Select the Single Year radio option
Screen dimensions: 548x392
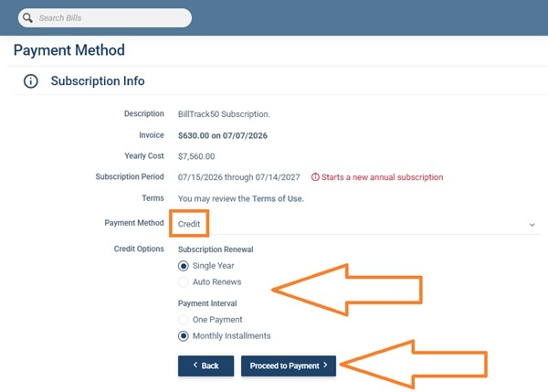point(184,266)
